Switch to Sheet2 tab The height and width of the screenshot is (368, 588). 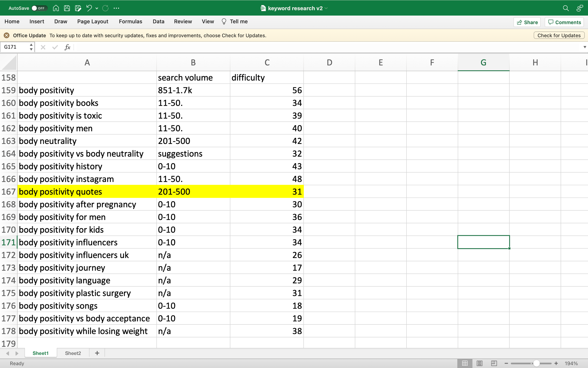[x=73, y=353]
